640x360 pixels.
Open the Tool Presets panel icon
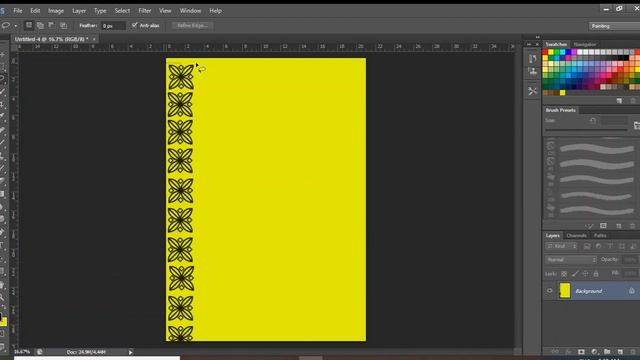[532, 91]
